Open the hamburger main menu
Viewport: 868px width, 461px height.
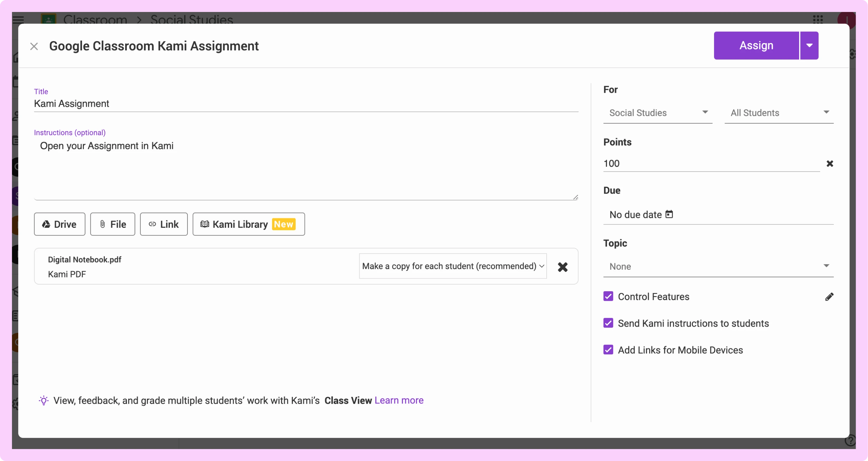(x=18, y=19)
